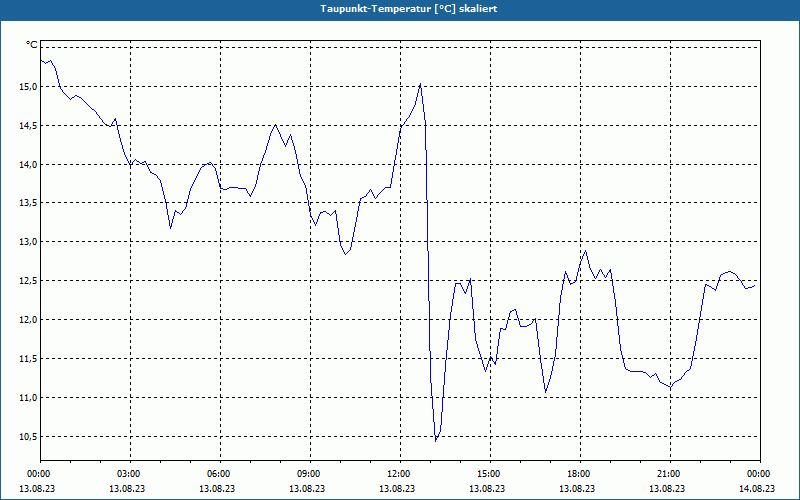Screen dimensions: 800x500
Task: Click the 13,5 y-axis label
Action: click(x=28, y=203)
